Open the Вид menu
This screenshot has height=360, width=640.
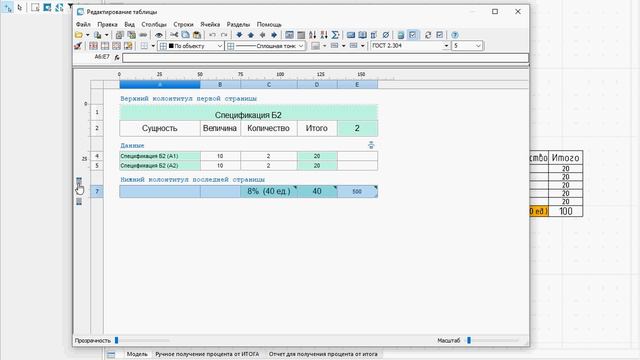click(129, 24)
